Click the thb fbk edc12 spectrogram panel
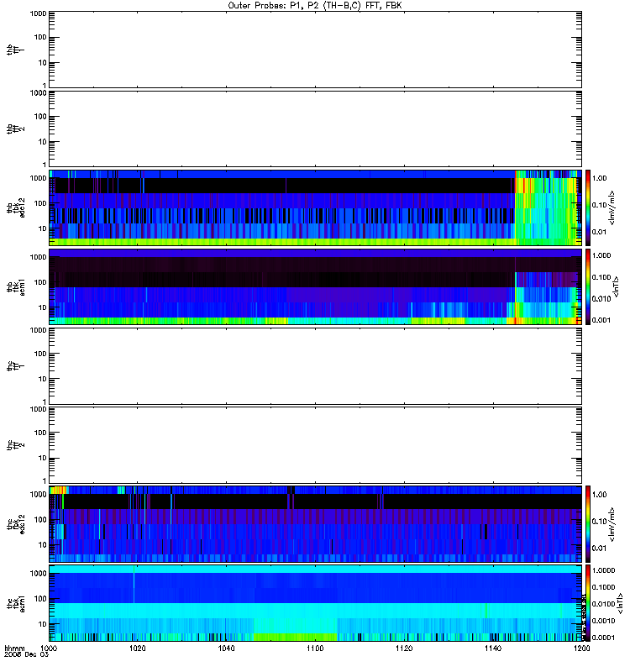Viewport: 630px width, 672px height. click(315, 207)
